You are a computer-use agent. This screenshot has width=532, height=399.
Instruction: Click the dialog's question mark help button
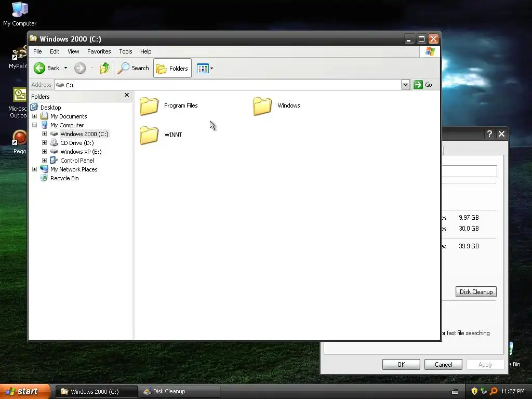(x=489, y=134)
